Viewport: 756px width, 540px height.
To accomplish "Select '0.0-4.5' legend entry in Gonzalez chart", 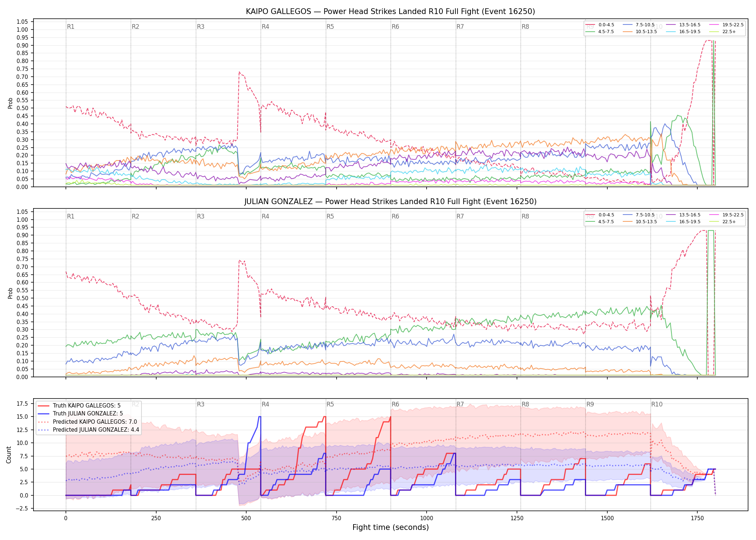I will [600, 215].
